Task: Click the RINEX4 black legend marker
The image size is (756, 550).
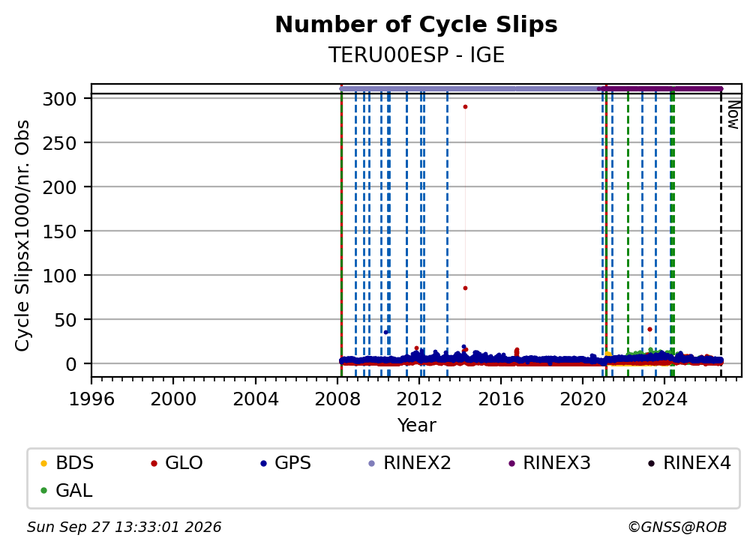Action: tap(651, 463)
